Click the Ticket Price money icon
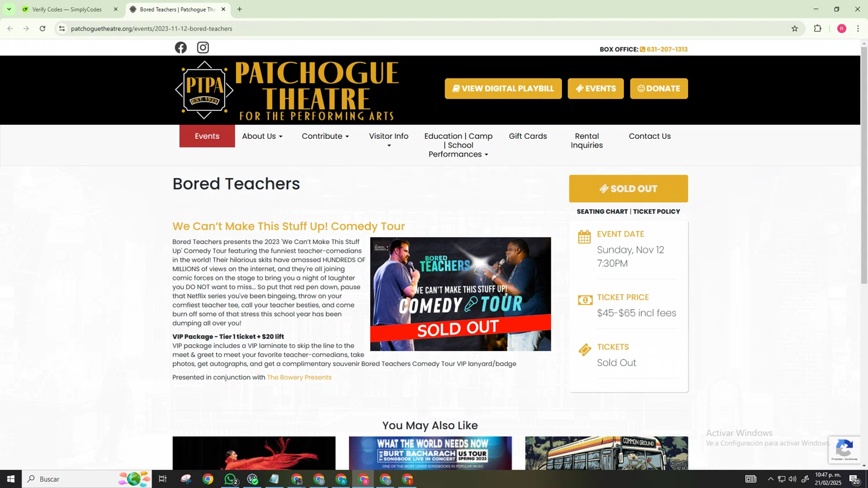 pos(585,300)
